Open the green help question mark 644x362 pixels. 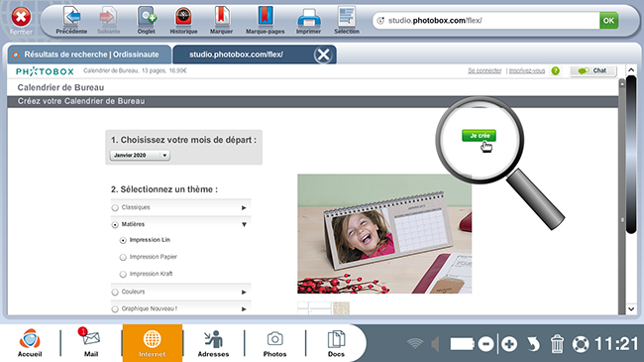coord(555,70)
